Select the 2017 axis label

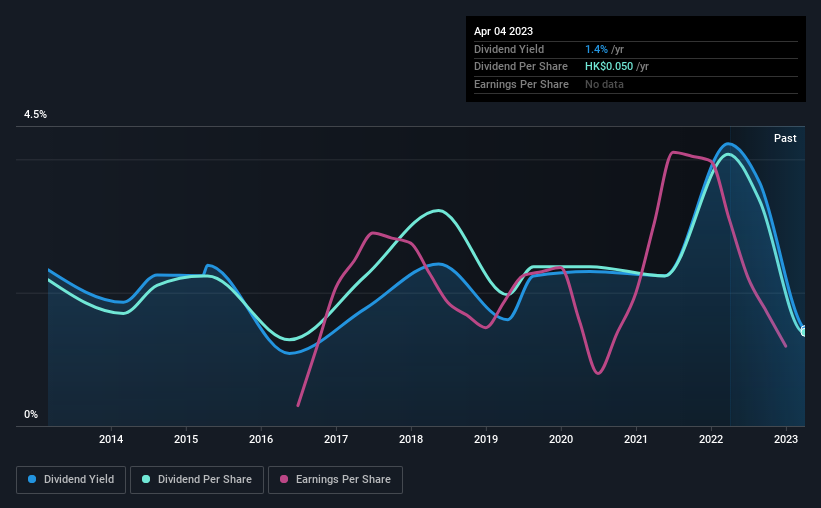pos(336,439)
